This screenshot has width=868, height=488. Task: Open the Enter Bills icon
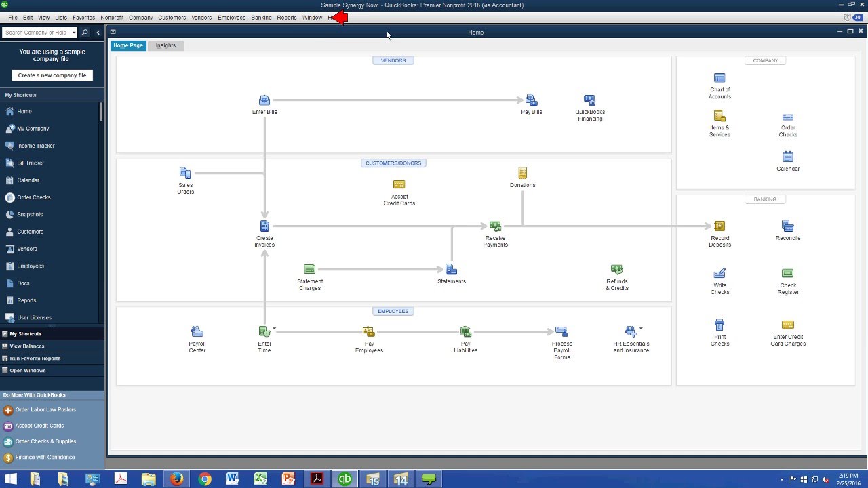(264, 100)
